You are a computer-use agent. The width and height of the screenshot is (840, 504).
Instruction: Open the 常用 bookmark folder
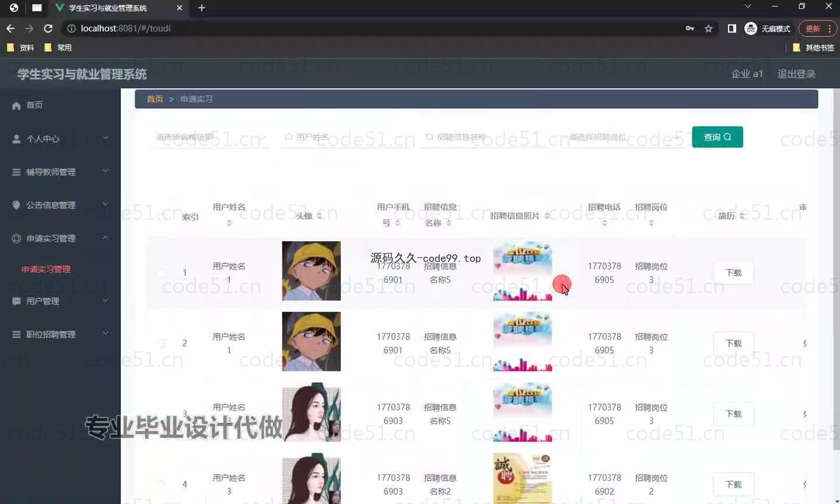pos(58,47)
